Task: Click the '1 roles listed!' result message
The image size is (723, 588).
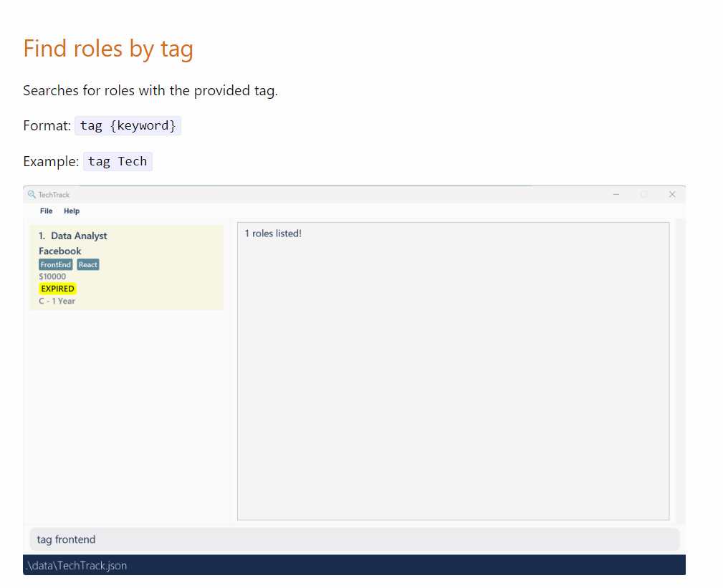Action: (273, 233)
